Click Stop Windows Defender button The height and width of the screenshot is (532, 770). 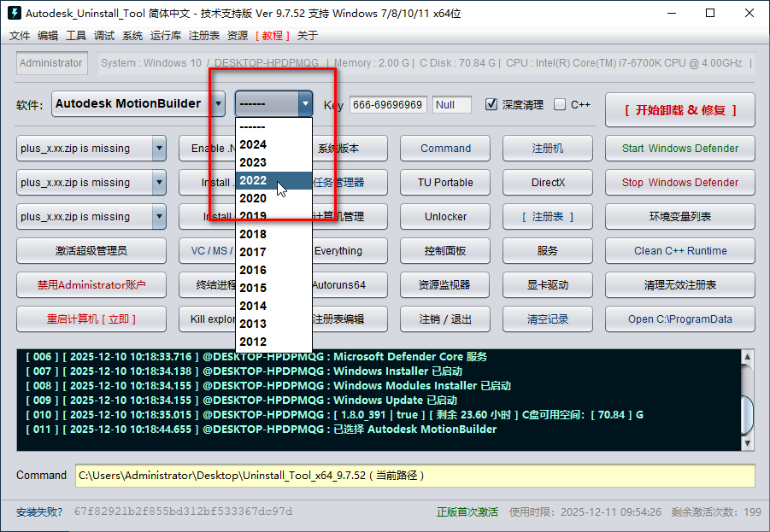(679, 183)
